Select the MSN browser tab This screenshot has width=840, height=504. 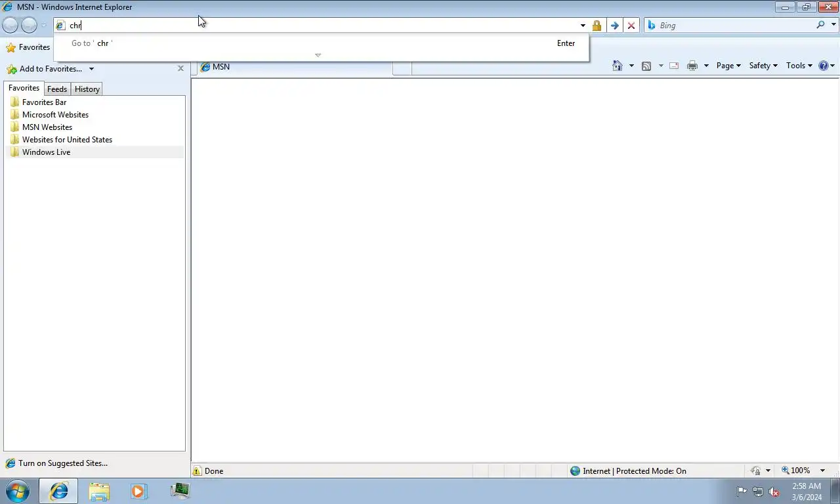pos(295,67)
